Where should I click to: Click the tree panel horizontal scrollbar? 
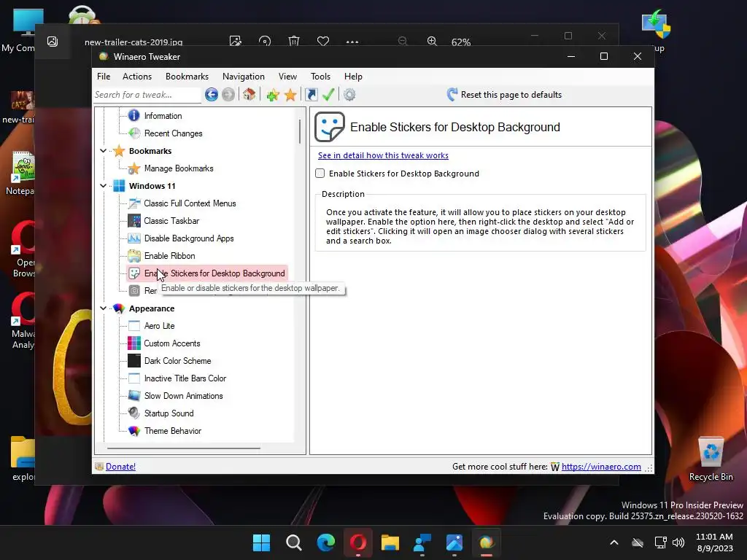[x=184, y=448]
